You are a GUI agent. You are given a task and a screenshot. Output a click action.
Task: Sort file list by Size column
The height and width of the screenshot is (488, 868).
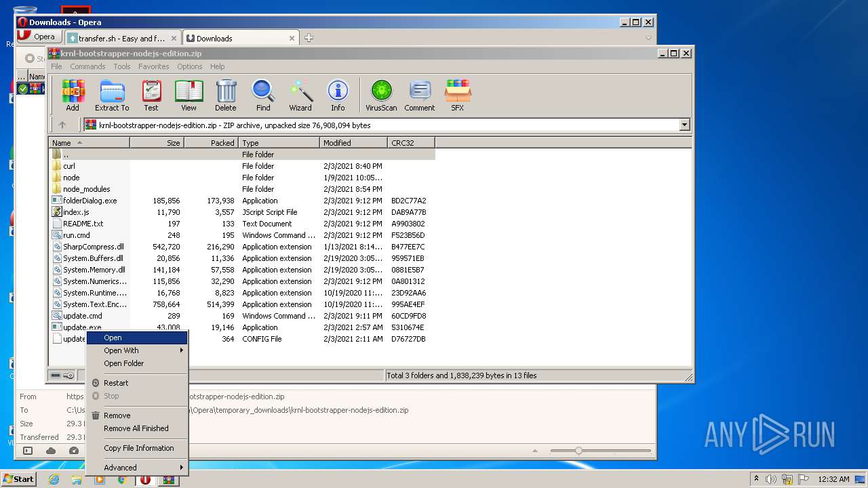[x=157, y=143]
